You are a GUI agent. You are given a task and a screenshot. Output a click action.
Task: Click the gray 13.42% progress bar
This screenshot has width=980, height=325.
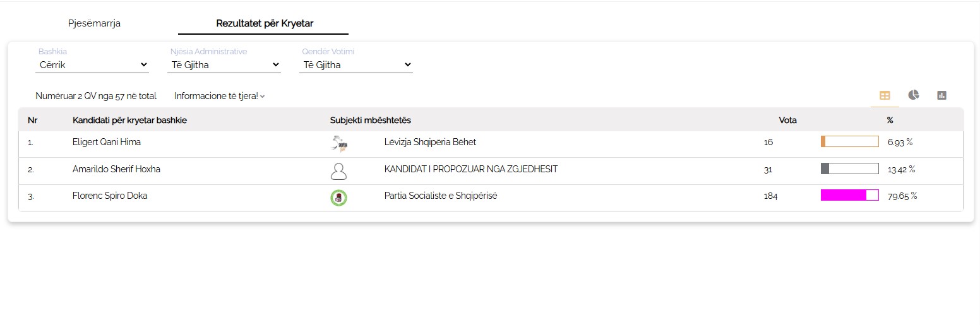coord(849,169)
